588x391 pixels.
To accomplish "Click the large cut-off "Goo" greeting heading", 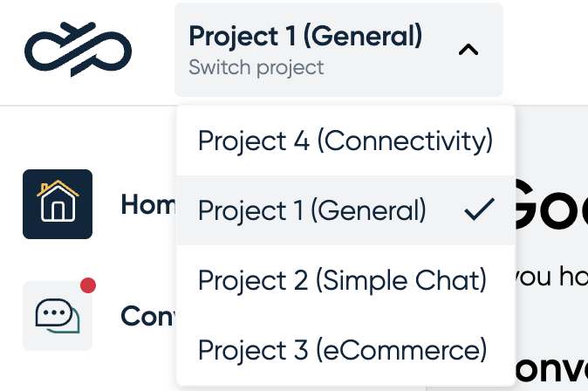I will tap(552, 205).
